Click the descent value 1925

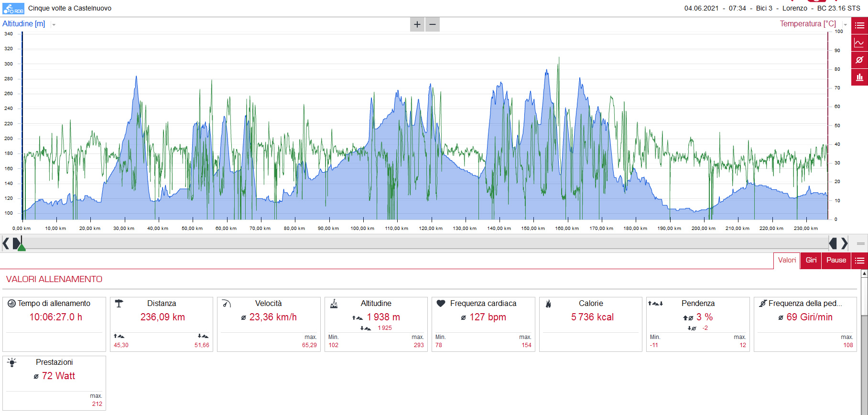coord(385,328)
